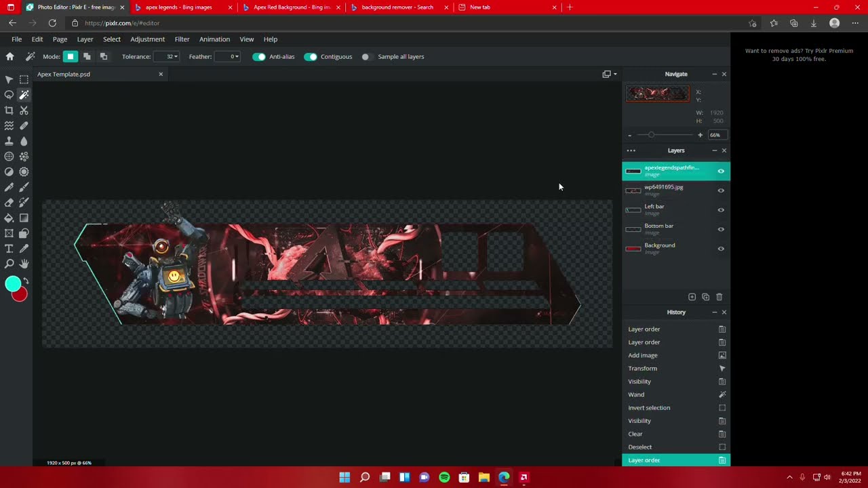Select the Gradient tool
The height and width of the screenshot is (488, 868).
click(24, 218)
